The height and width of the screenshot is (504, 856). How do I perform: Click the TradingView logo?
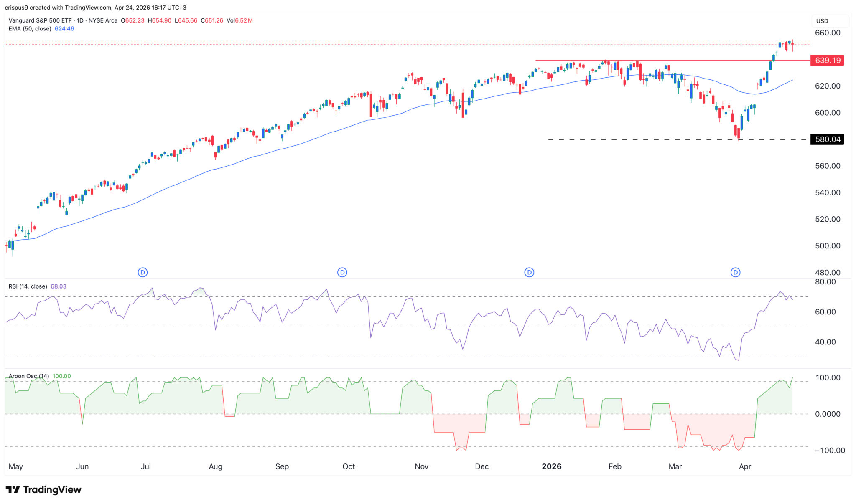coord(44,489)
